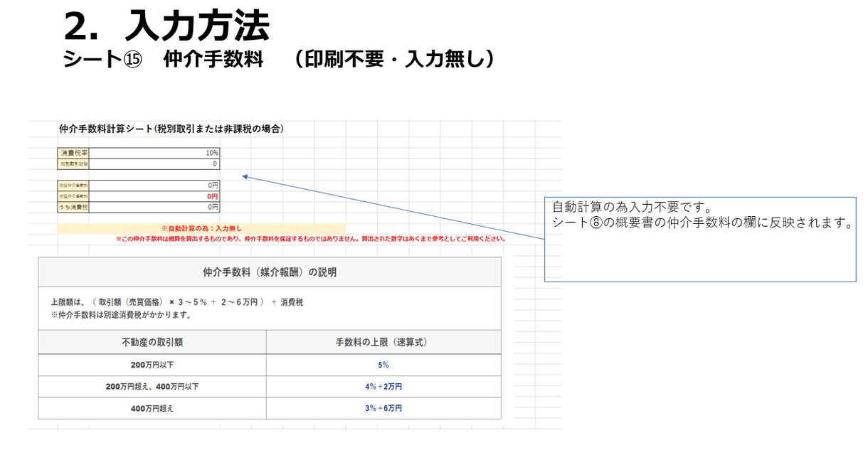Click the 4%+2万円 fee cell
The width and height of the screenshot is (868, 455).
click(x=383, y=387)
